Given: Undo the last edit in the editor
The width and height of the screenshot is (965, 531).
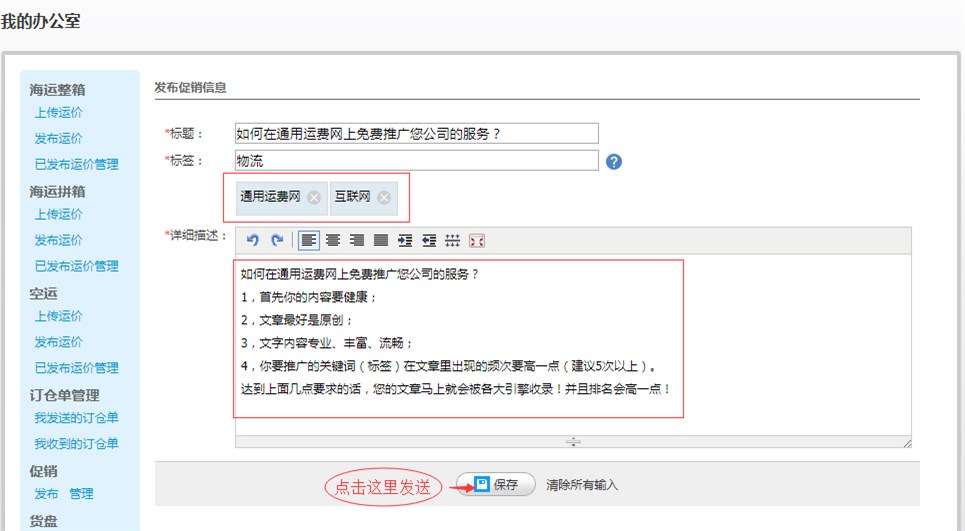Looking at the screenshot, I should click(252, 240).
